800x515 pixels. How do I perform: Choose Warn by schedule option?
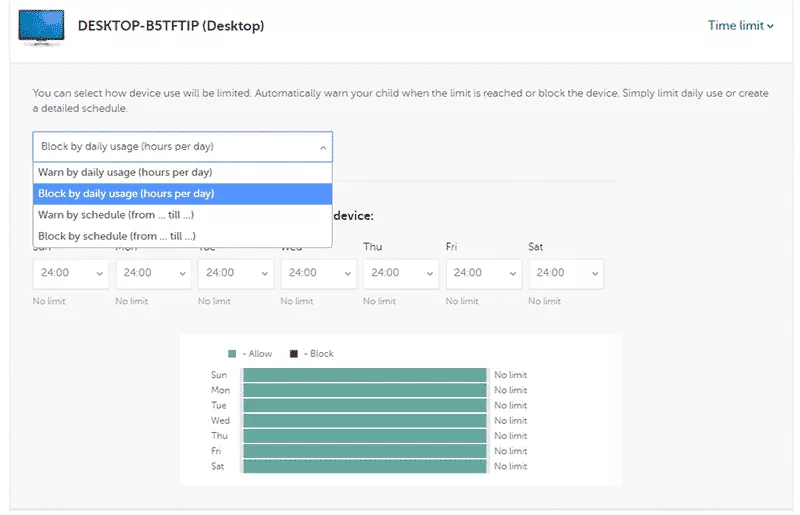tap(183, 215)
